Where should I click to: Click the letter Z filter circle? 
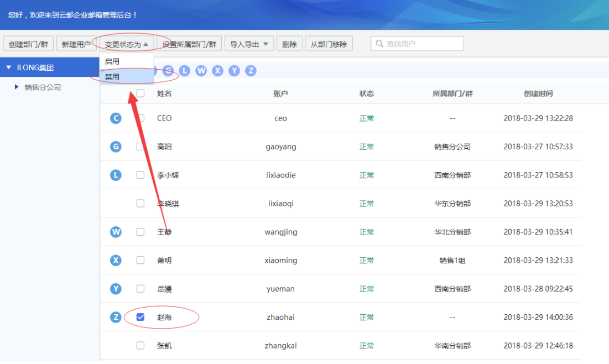point(251,71)
